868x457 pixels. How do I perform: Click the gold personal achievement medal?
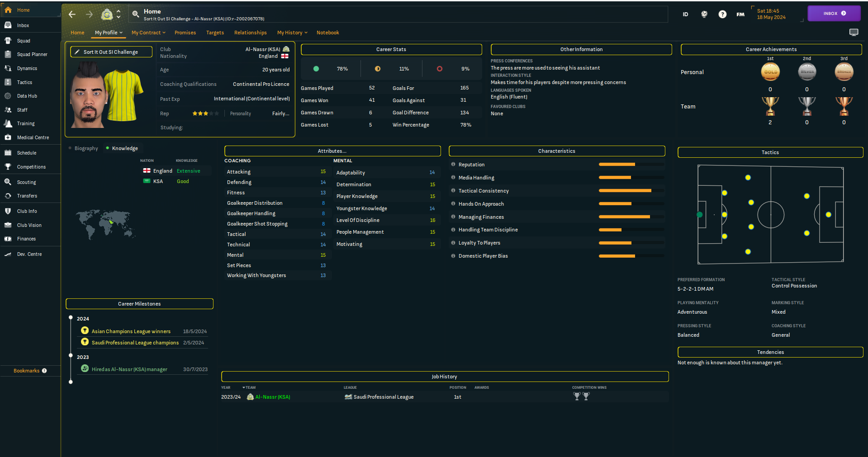[x=770, y=71]
